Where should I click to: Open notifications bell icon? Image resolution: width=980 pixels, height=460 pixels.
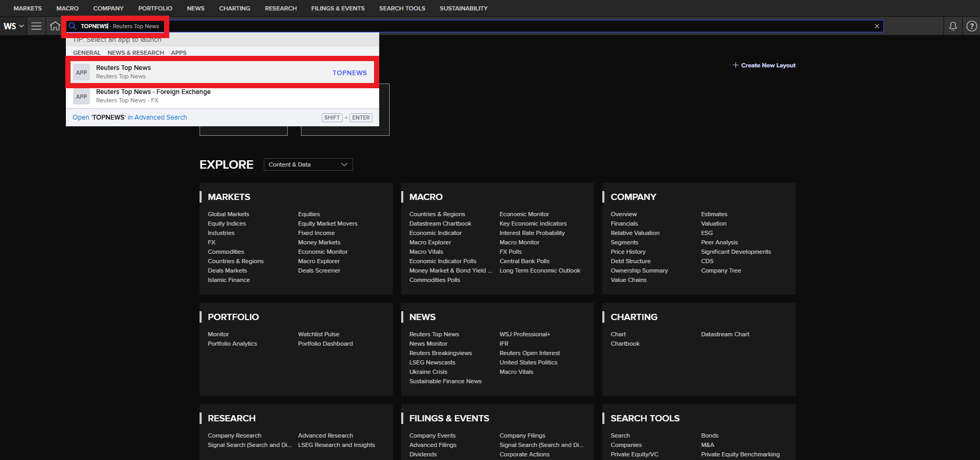(953, 26)
